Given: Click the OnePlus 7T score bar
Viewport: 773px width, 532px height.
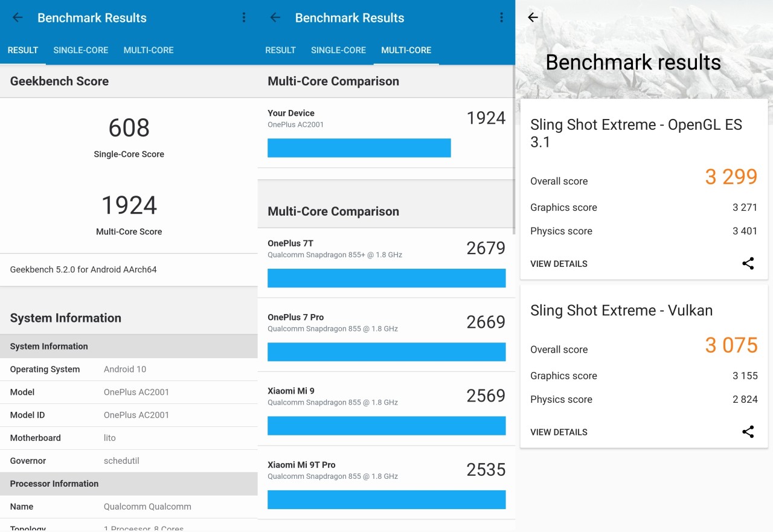Looking at the screenshot, I should click(x=386, y=278).
